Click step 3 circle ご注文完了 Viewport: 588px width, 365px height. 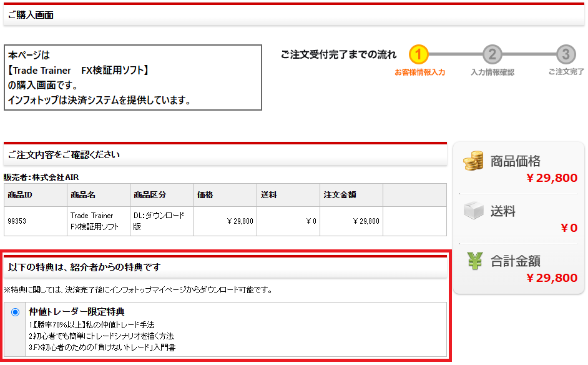(566, 54)
